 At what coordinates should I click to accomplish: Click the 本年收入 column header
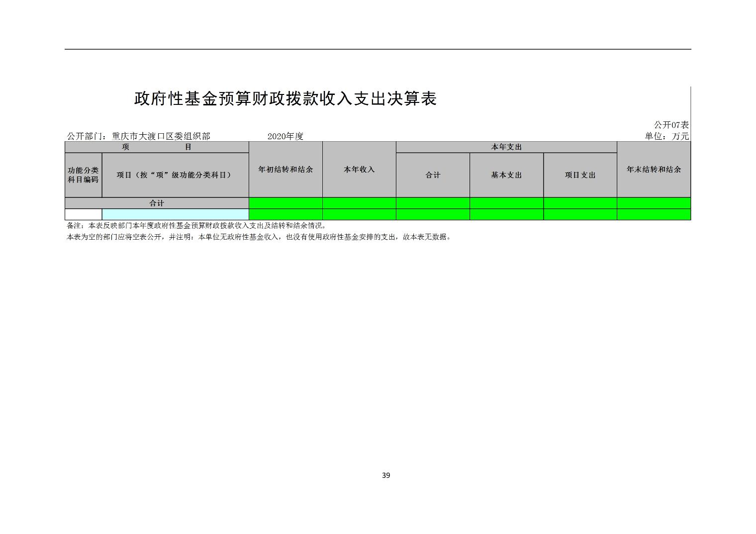(x=359, y=170)
